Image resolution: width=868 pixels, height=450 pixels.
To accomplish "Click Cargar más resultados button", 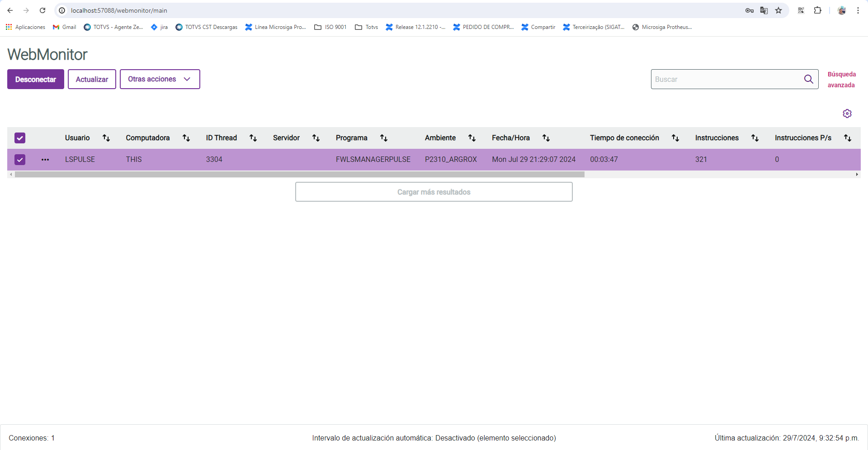I will (x=434, y=192).
